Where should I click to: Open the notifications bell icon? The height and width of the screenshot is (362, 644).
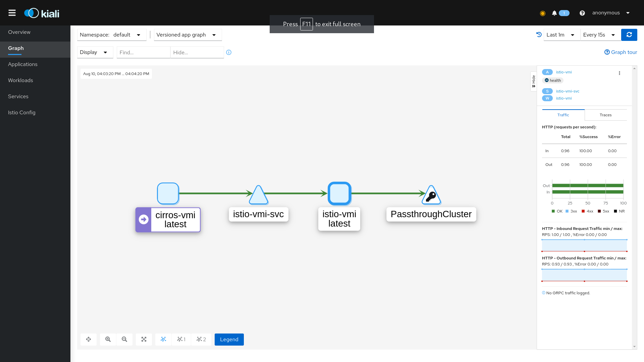pos(554,13)
